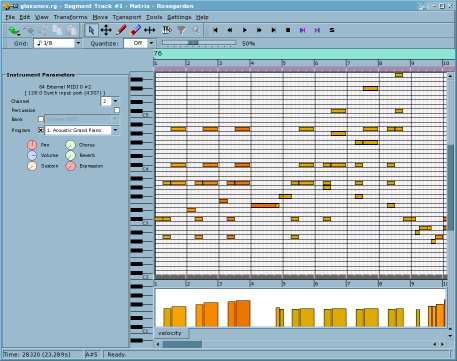Click the green undo arrow
This screenshot has height=361, width=457.
pos(14,31)
